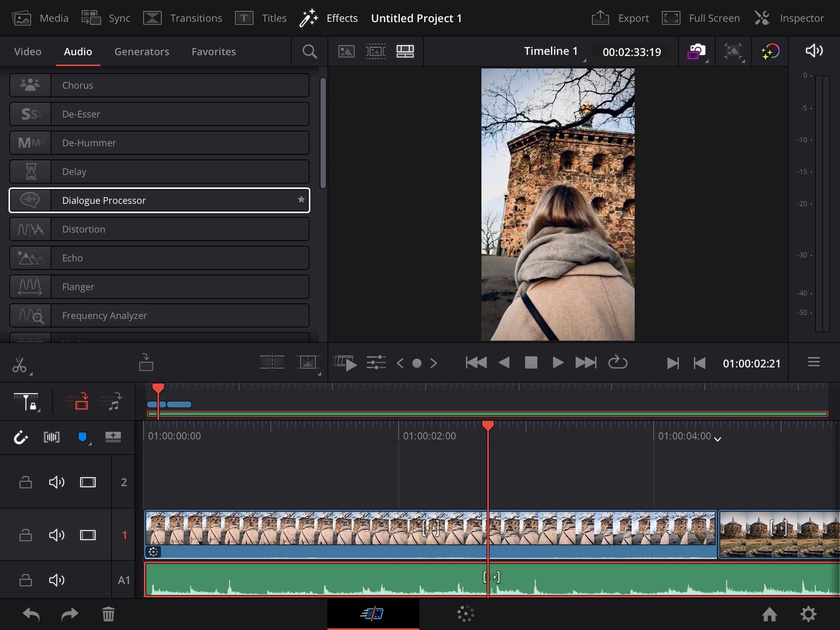Jump to previous edit point
Viewport: 840px width, 630px height.
click(x=699, y=363)
